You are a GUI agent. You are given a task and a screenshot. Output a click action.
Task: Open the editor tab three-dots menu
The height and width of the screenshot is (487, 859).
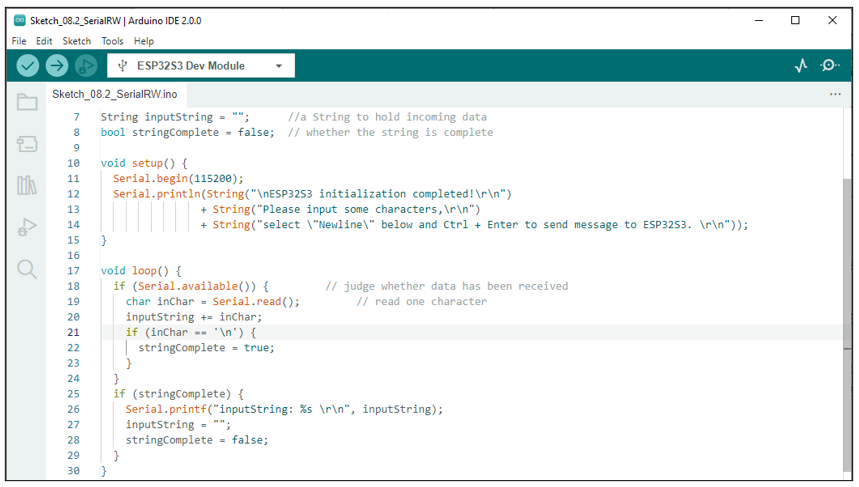tap(835, 94)
